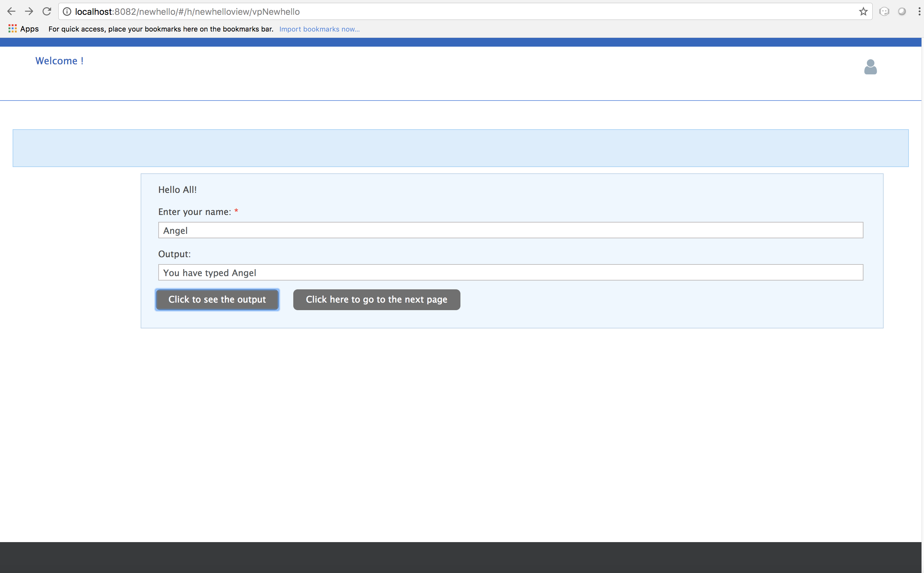Click the browser forward arrow
Image resolution: width=924 pixels, height=573 pixels.
coord(29,12)
